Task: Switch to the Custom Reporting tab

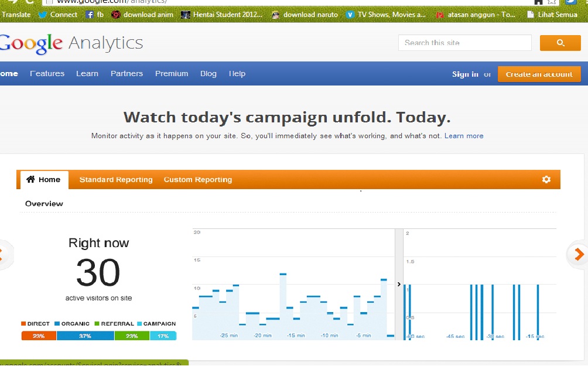Action: (x=198, y=180)
